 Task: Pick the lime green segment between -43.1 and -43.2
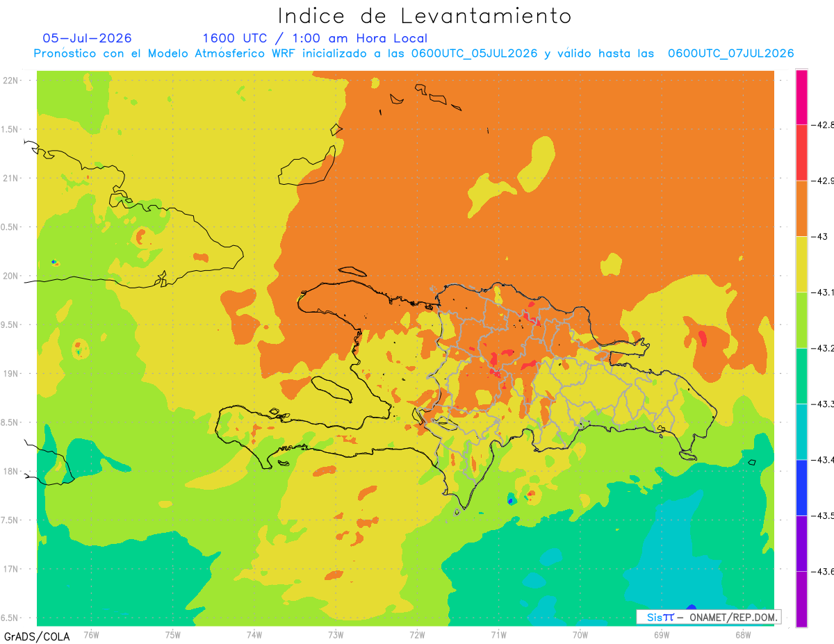click(801, 320)
